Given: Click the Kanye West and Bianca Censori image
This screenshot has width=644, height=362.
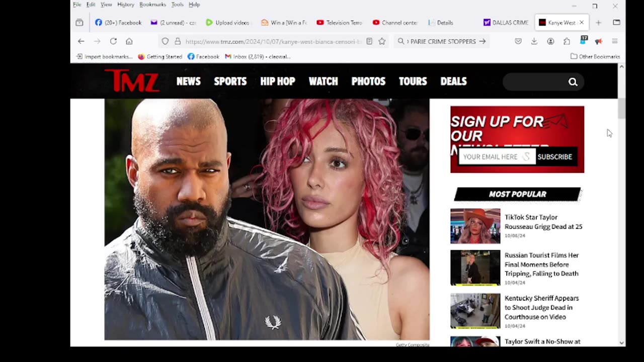Looking at the screenshot, I should pos(267,219).
